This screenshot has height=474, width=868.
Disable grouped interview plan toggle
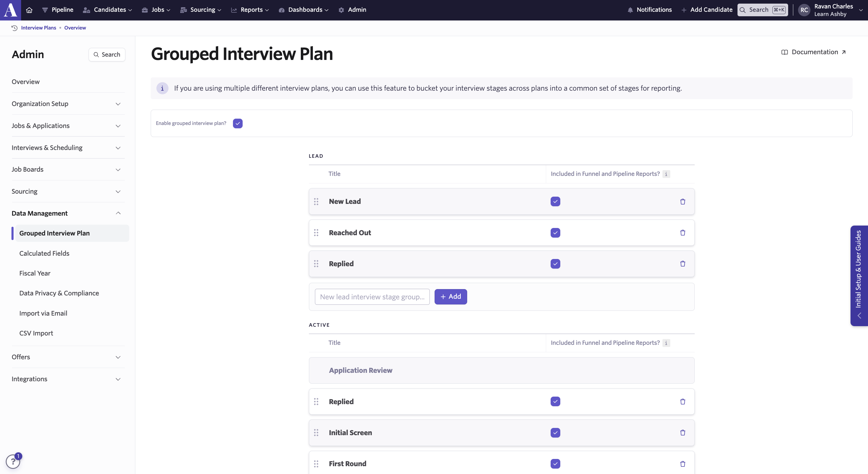(x=237, y=123)
